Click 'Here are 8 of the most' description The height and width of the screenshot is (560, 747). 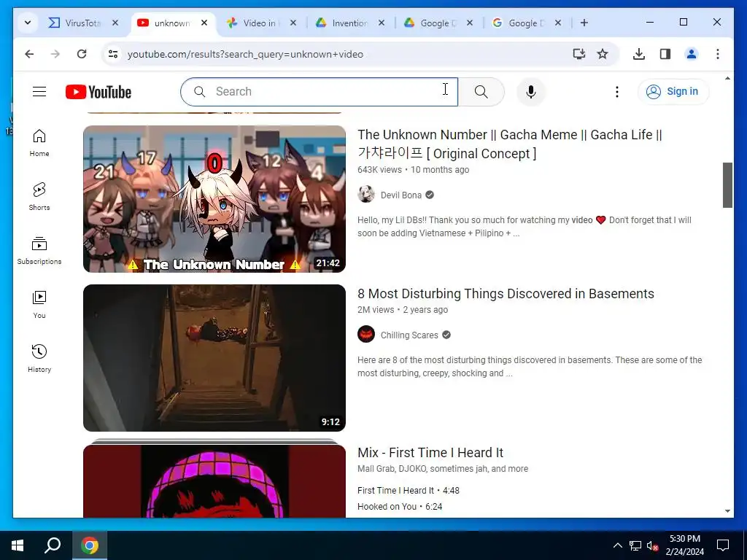click(x=530, y=367)
